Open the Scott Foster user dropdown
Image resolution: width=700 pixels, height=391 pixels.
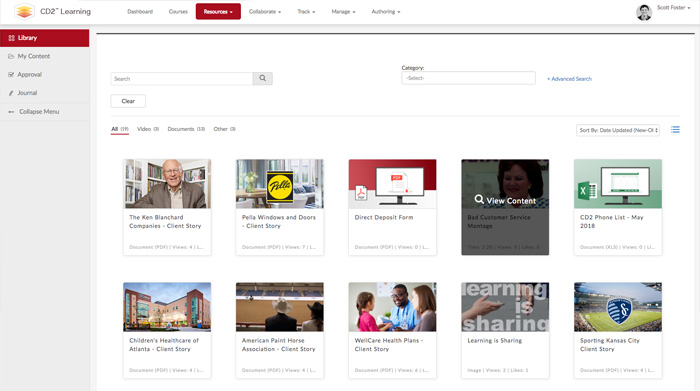point(673,8)
